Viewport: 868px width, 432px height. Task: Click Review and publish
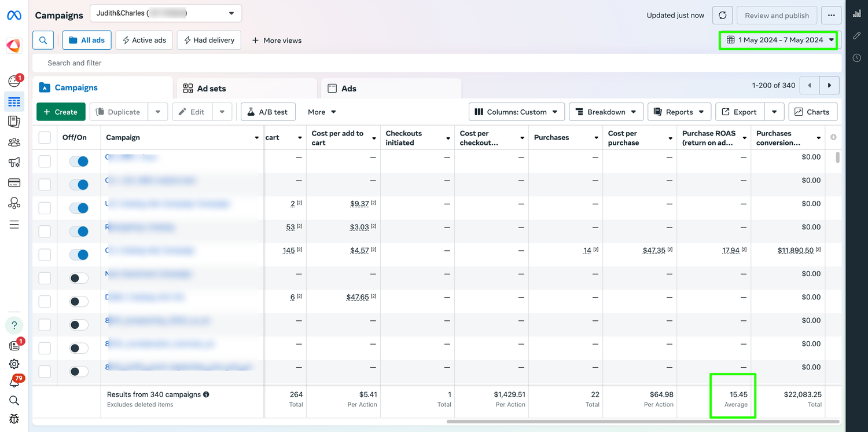click(777, 16)
